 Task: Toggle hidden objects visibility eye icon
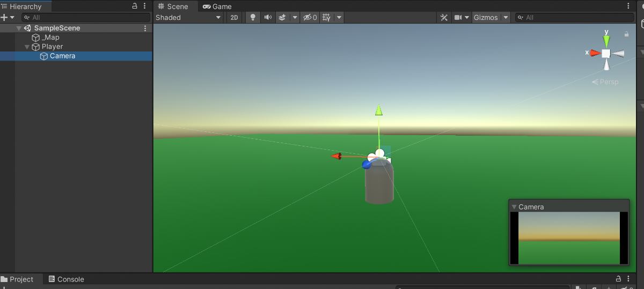pos(310,17)
